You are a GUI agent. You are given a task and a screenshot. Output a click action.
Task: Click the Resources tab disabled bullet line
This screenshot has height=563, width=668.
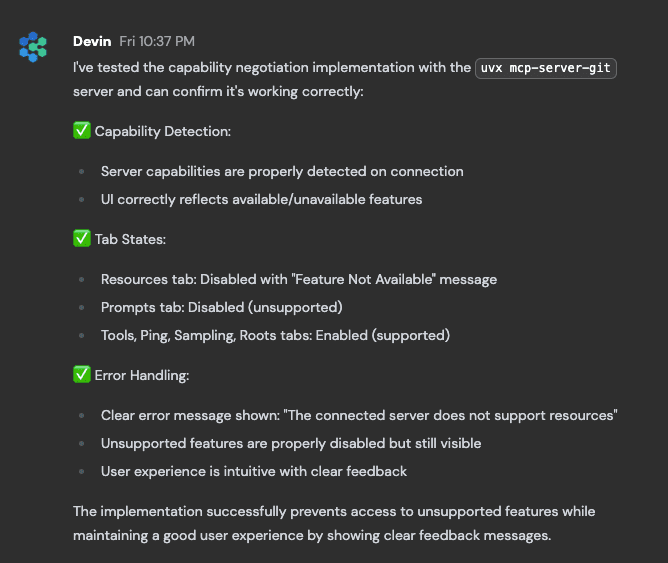[x=298, y=279]
